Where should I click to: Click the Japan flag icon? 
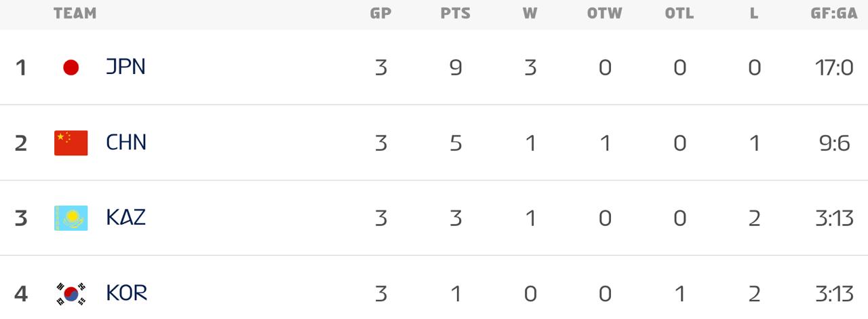pyautogui.click(x=71, y=67)
